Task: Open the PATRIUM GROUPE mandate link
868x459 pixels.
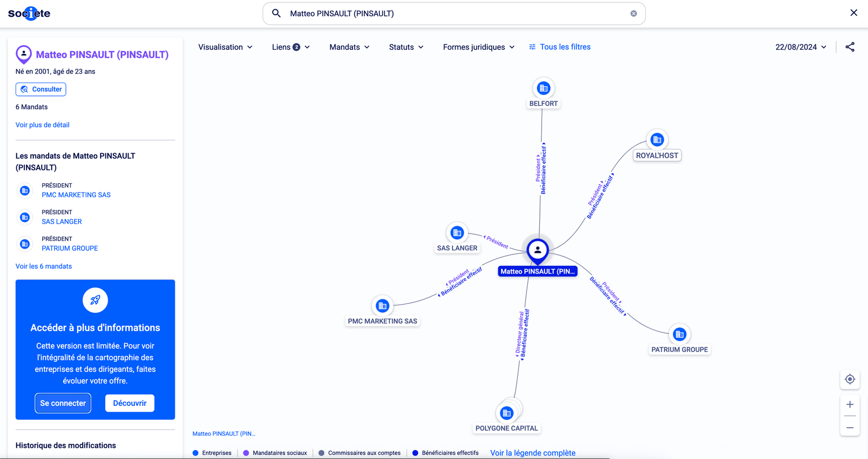Action: point(70,248)
